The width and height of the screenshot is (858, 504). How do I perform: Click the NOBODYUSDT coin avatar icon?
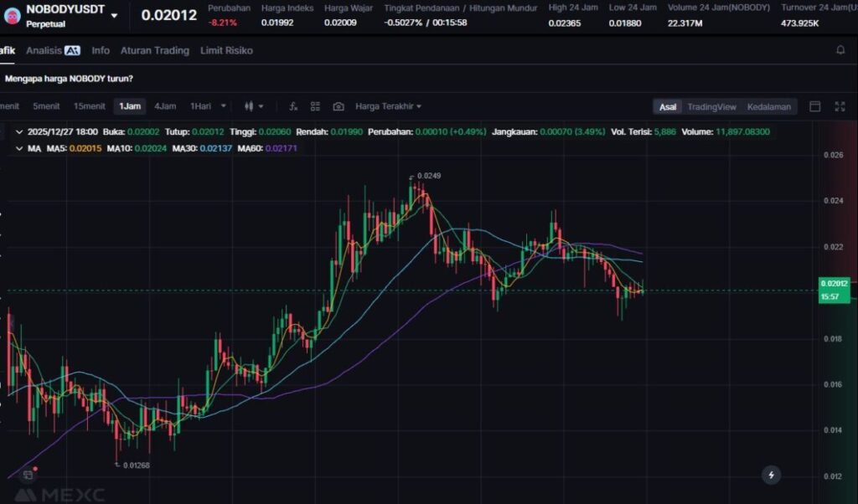13,14
